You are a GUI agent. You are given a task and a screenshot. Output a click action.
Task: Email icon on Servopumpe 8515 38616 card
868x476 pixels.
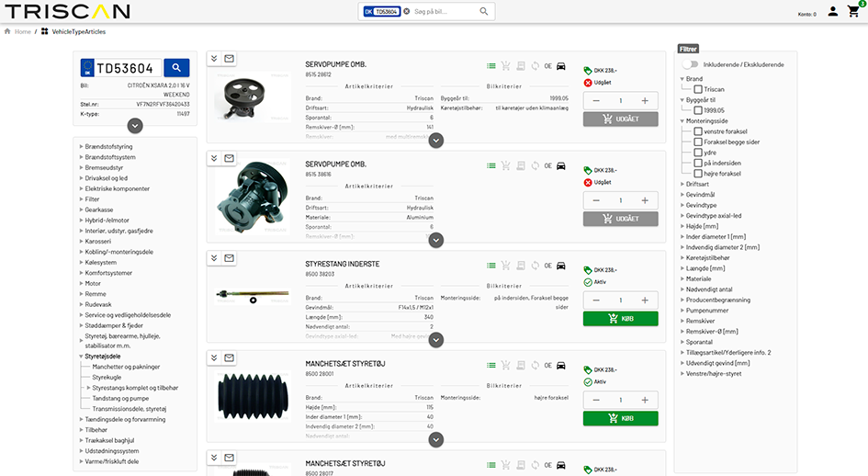click(230, 158)
